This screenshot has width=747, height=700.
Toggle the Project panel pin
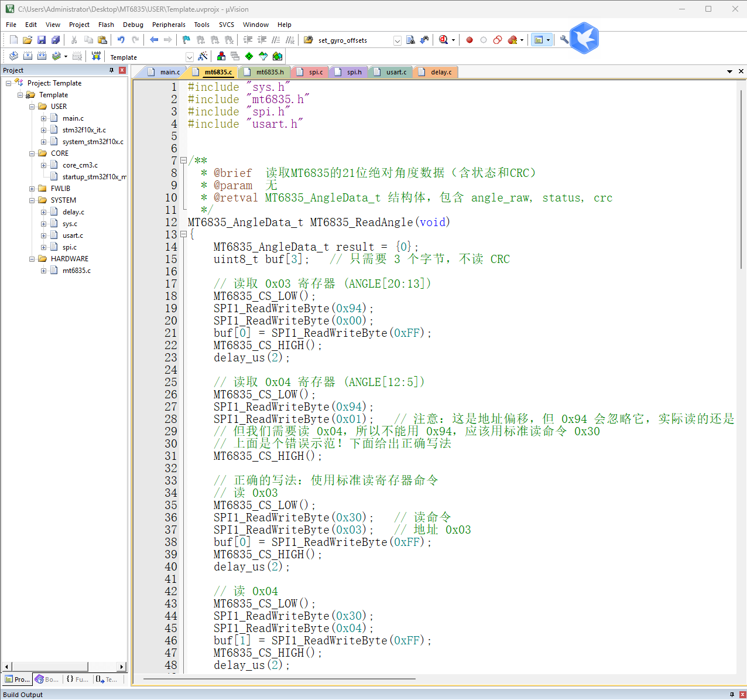click(x=112, y=70)
